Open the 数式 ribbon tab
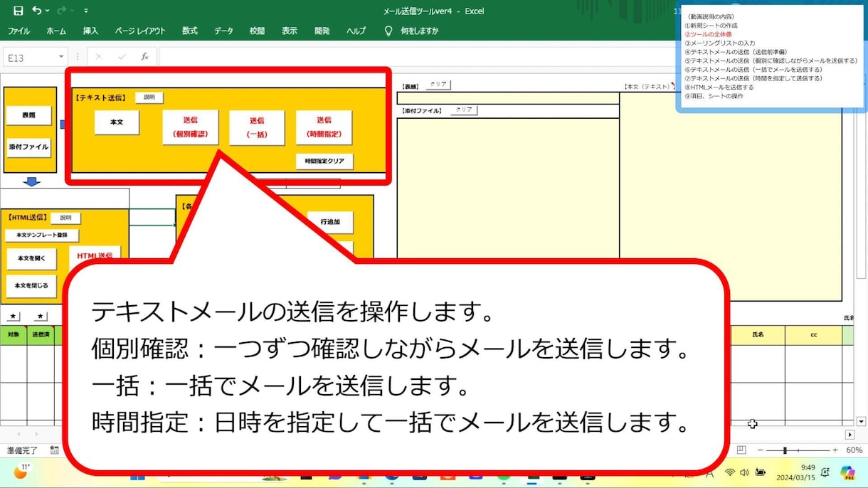Viewport: 868px width, 488px height. pos(190,31)
